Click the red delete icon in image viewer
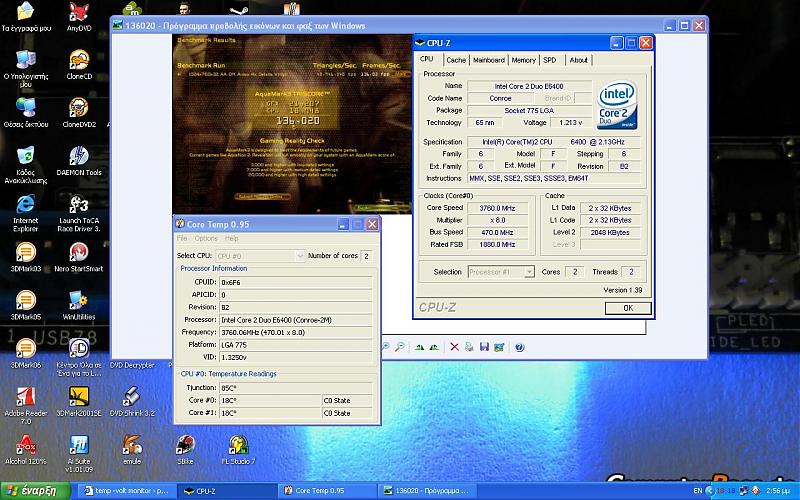Viewport: 800px width, 500px height. tap(455, 347)
